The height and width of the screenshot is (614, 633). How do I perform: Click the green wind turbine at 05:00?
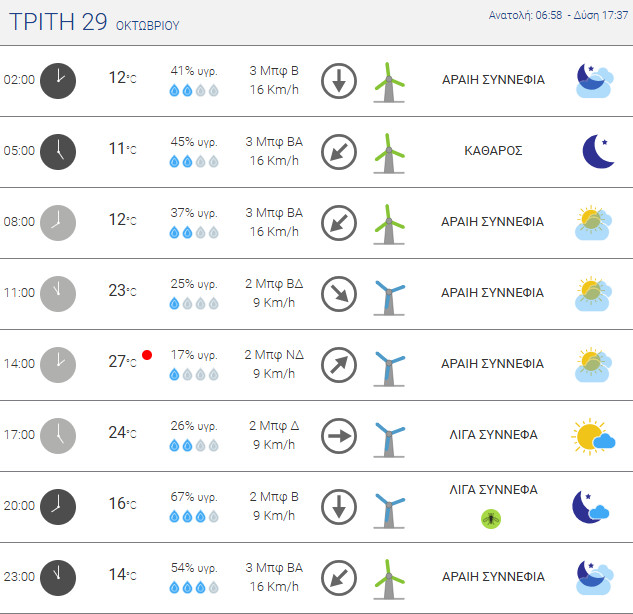389,153
